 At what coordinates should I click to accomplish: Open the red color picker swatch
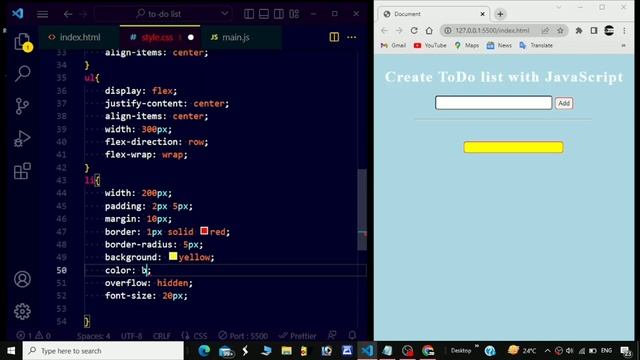204,231
